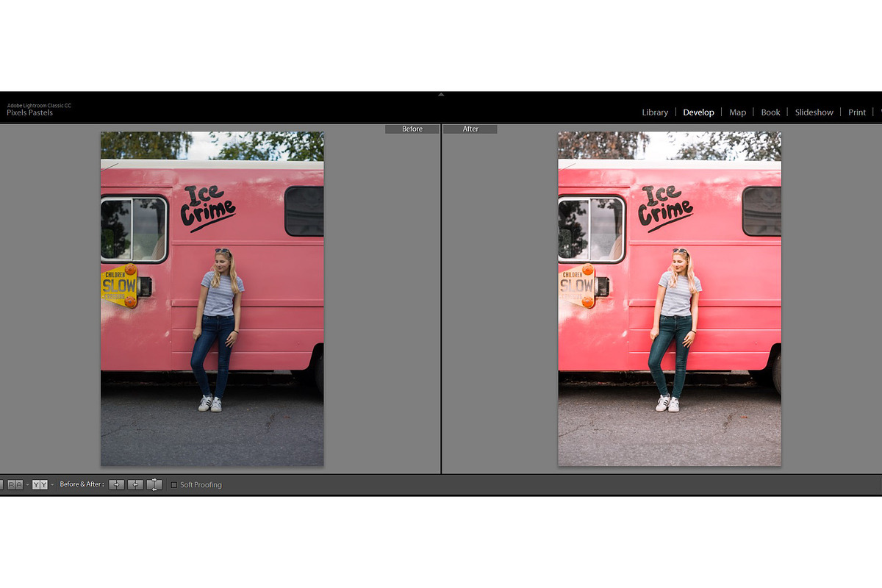
Task: Open the Map module
Action: [738, 112]
